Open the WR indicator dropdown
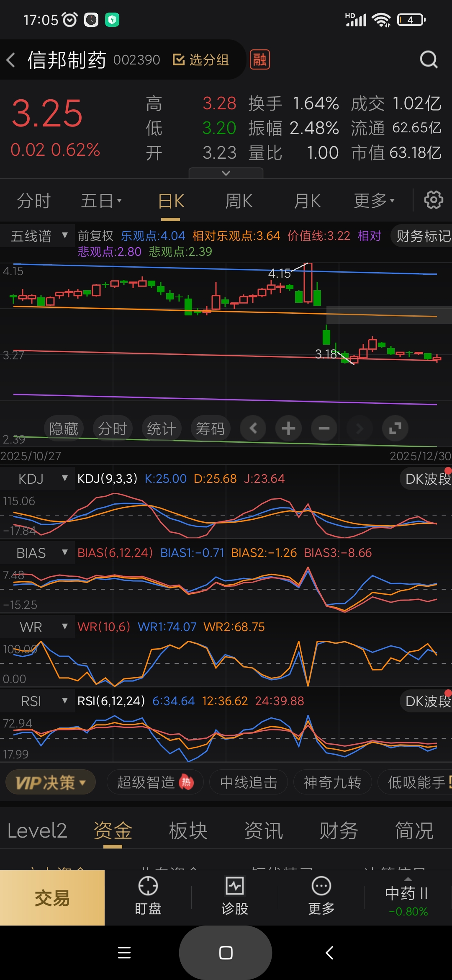452x980 pixels. [x=38, y=627]
